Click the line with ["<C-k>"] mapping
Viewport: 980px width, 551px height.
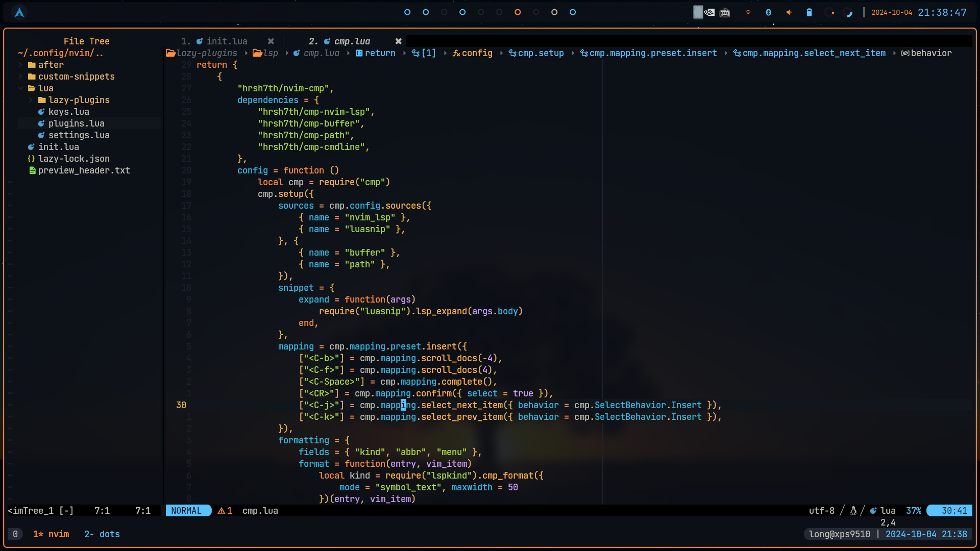tap(510, 417)
